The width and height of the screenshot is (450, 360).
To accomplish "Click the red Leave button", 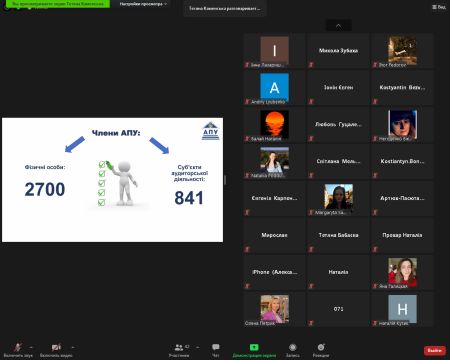I will 435,350.
